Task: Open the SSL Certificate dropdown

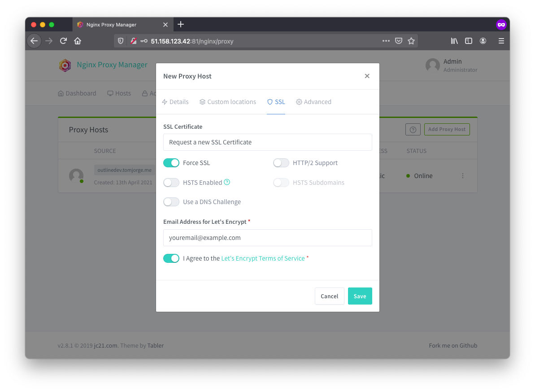Action: [267, 142]
